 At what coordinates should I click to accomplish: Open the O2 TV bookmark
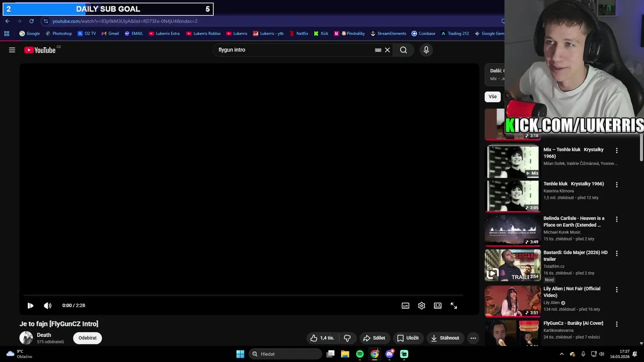87,34
